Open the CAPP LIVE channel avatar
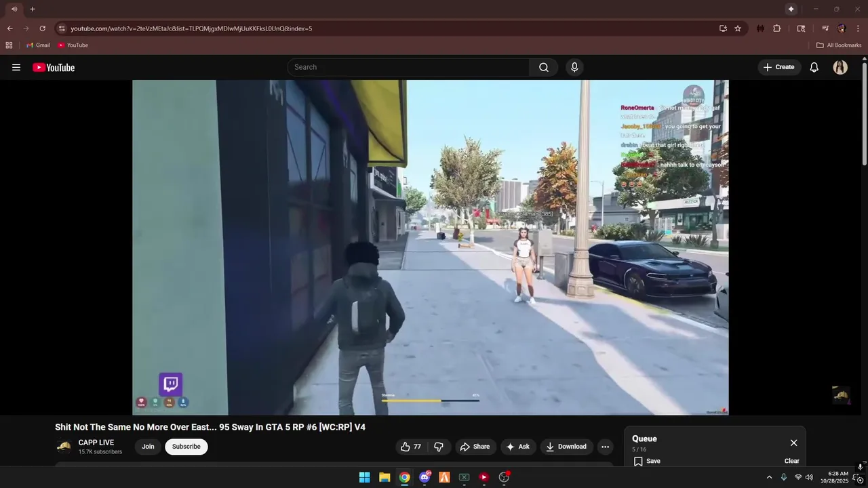Image resolution: width=868 pixels, height=488 pixels. click(x=64, y=447)
